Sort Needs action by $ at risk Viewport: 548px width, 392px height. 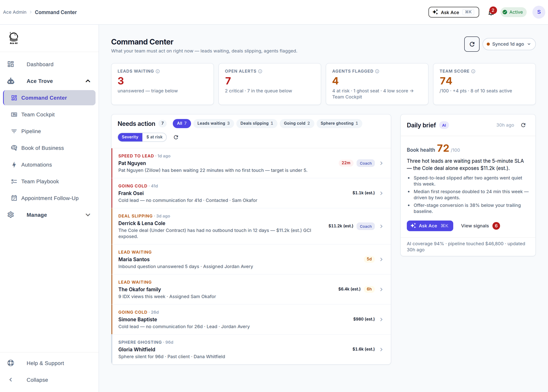(155, 137)
